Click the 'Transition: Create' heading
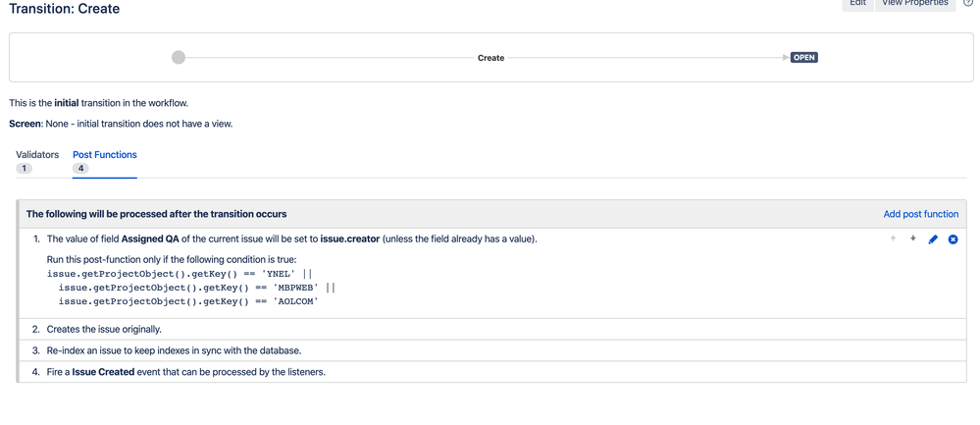The image size is (980, 425). [65, 9]
